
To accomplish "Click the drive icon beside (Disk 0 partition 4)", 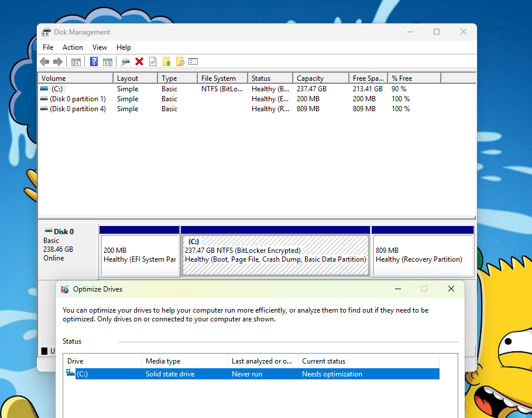I will coord(44,108).
